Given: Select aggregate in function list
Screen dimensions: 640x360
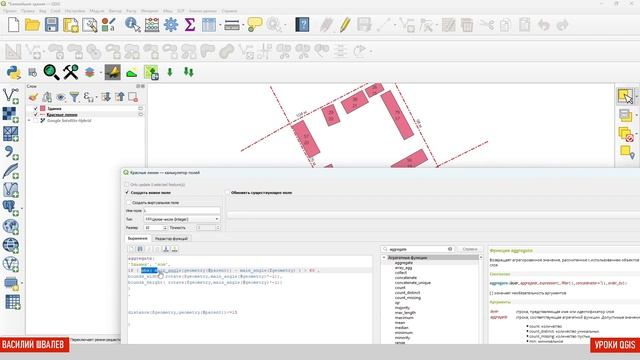Looking at the screenshot, I should 404,263.
